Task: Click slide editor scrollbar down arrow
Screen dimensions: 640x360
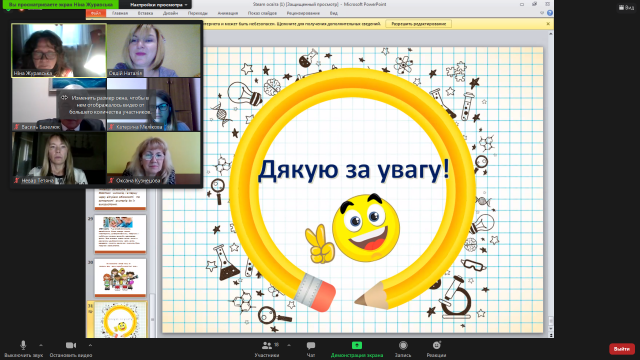Action: [551, 329]
